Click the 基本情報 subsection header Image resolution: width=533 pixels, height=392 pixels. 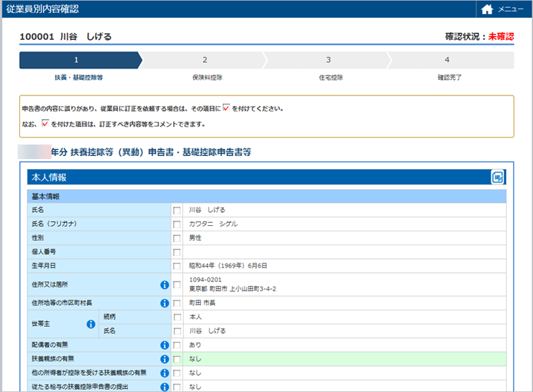266,196
